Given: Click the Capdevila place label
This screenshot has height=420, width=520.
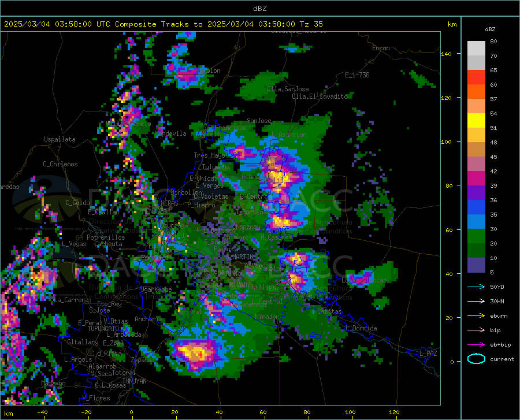Looking at the screenshot, I should [171, 133].
